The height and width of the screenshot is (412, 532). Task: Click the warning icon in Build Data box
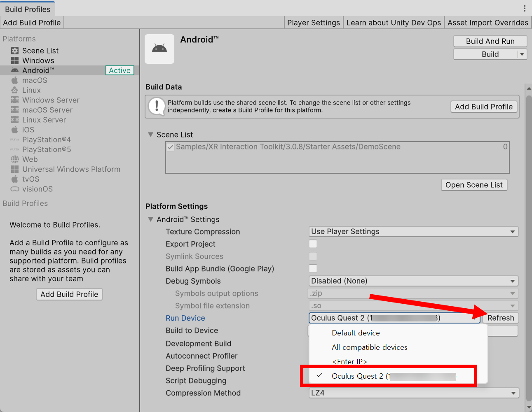[157, 106]
